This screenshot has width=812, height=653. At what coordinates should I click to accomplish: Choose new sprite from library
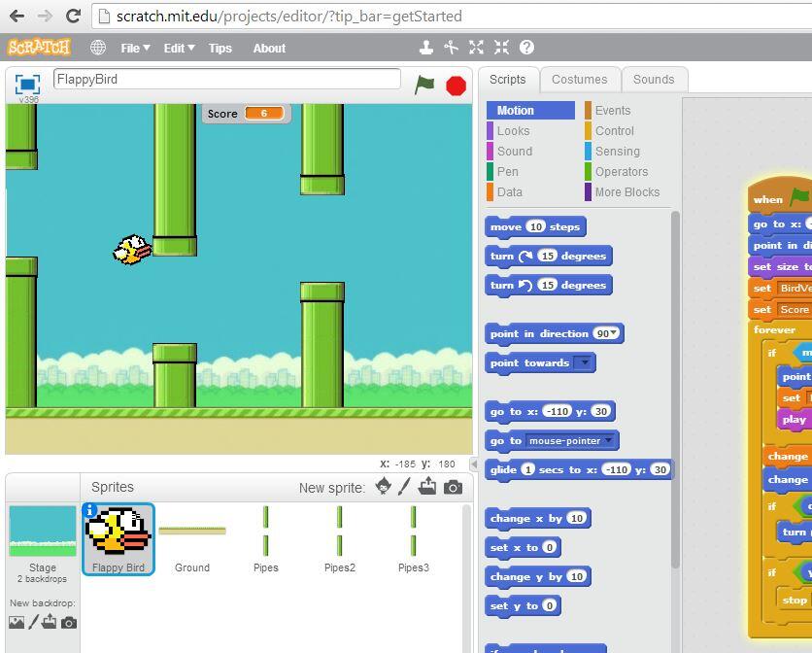pos(384,487)
